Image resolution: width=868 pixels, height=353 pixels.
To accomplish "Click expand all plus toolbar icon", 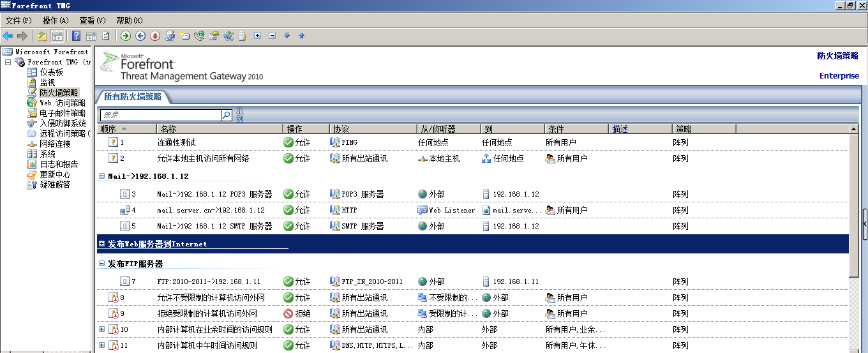I will pos(257,36).
